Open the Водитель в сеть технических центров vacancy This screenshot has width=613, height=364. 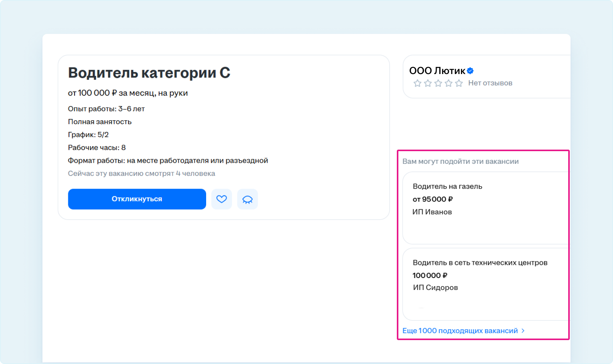tap(480, 263)
